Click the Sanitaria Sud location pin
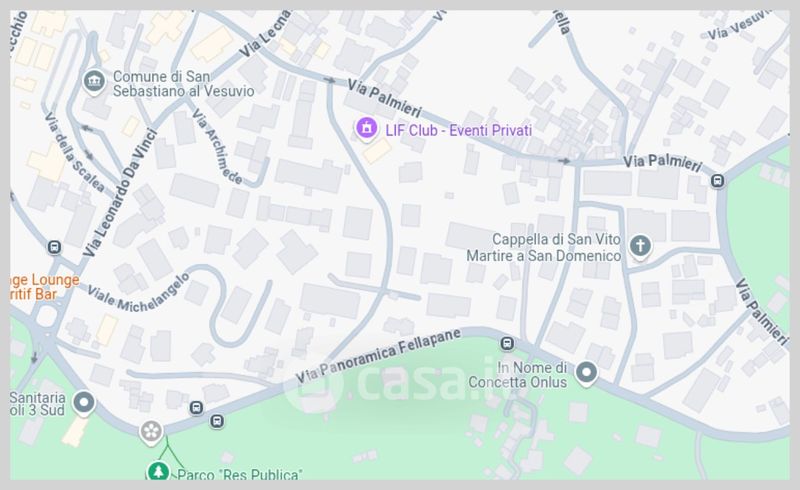The width and height of the screenshot is (800, 490). click(84, 403)
